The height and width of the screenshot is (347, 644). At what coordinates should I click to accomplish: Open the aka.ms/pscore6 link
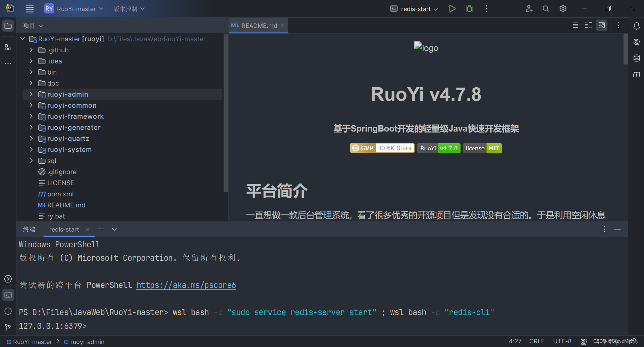186,285
